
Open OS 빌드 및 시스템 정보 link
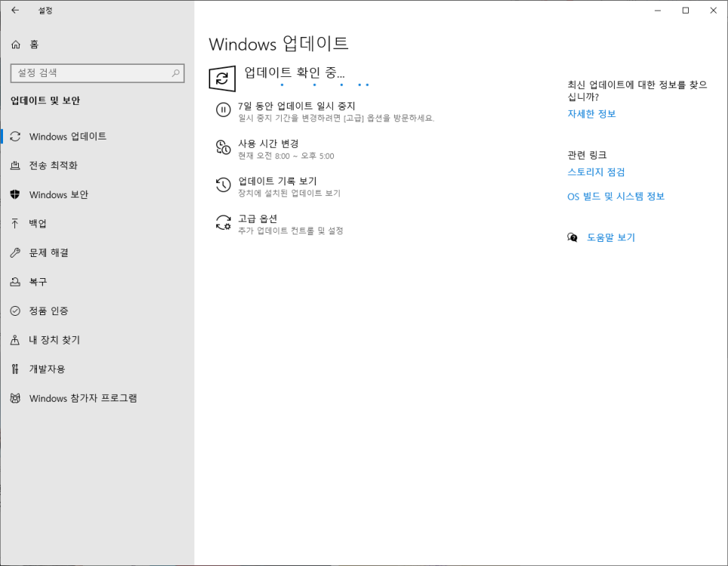(616, 197)
